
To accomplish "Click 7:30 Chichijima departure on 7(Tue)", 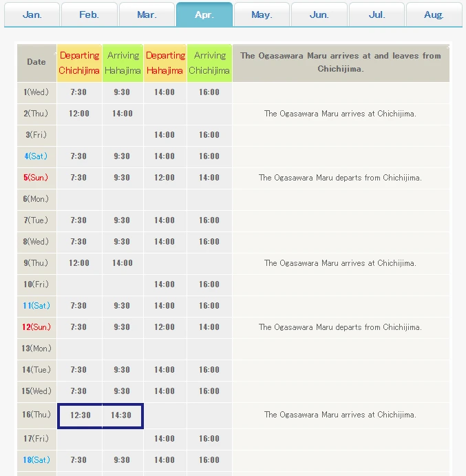I will (x=79, y=220).
